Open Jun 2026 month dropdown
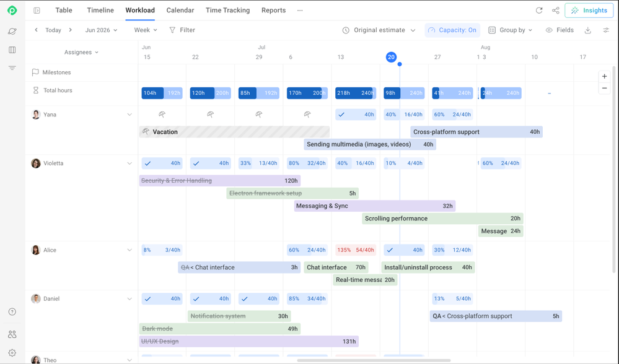This screenshot has width=619, height=364. pyautogui.click(x=102, y=30)
